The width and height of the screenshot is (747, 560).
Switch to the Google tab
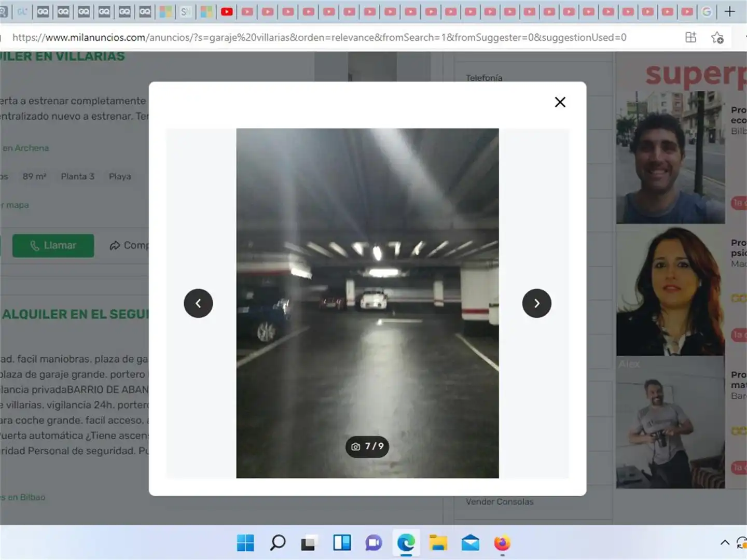coord(707,11)
